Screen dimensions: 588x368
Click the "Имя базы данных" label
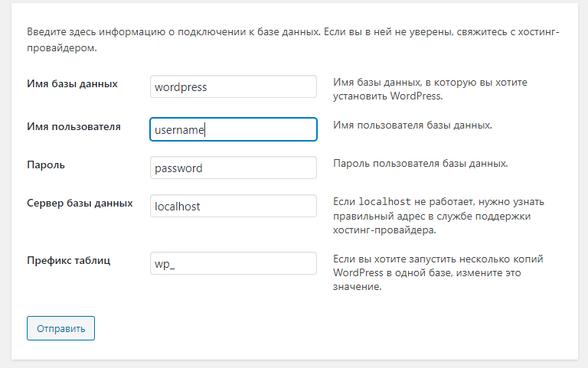tap(72, 83)
